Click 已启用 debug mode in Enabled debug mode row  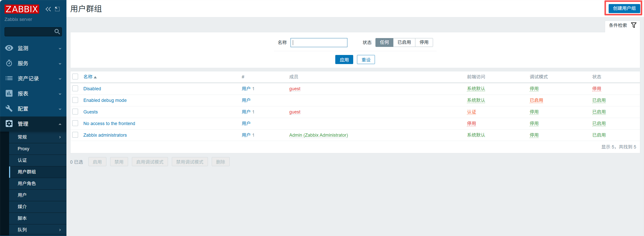click(x=536, y=100)
